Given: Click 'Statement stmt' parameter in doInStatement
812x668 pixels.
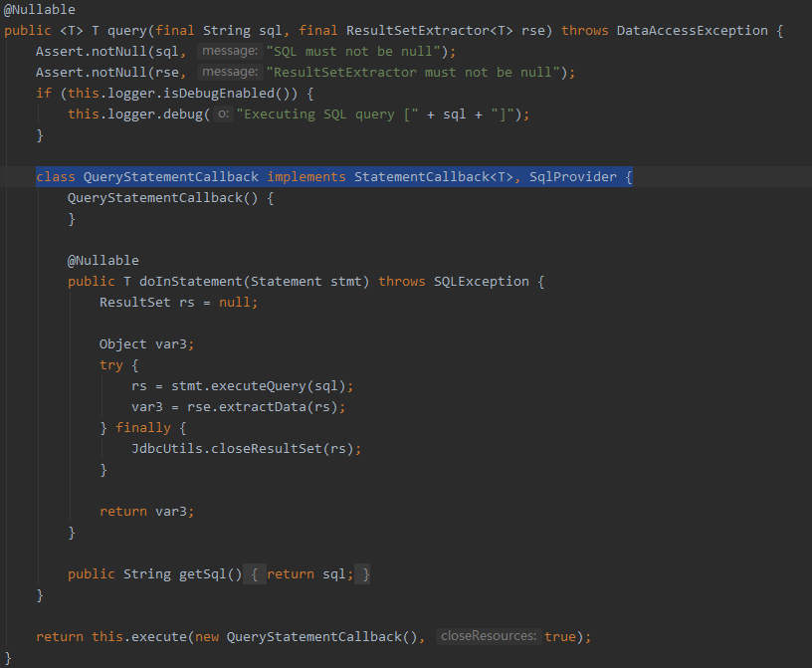Looking at the screenshot, I should coord(306,282).
